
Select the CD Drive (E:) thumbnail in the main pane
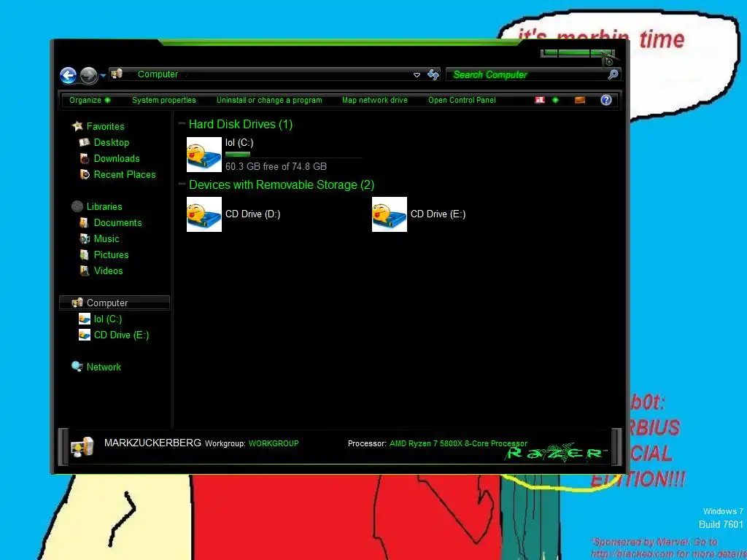[390, 214]
